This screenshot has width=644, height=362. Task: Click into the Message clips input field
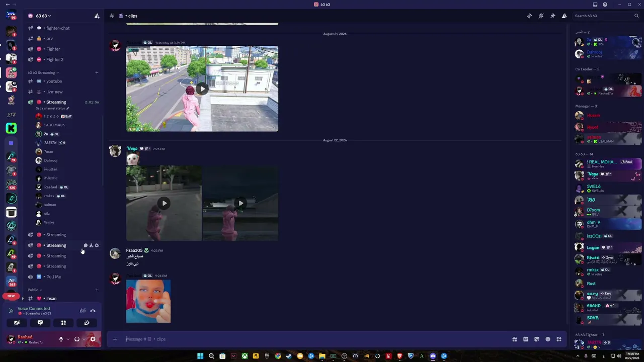[x=317, y=339]
